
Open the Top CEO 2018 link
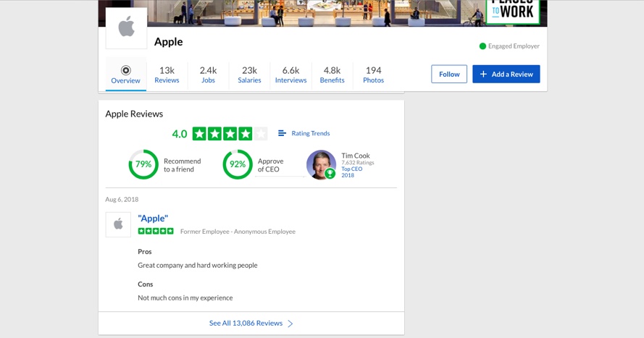[x=351, y=172]
